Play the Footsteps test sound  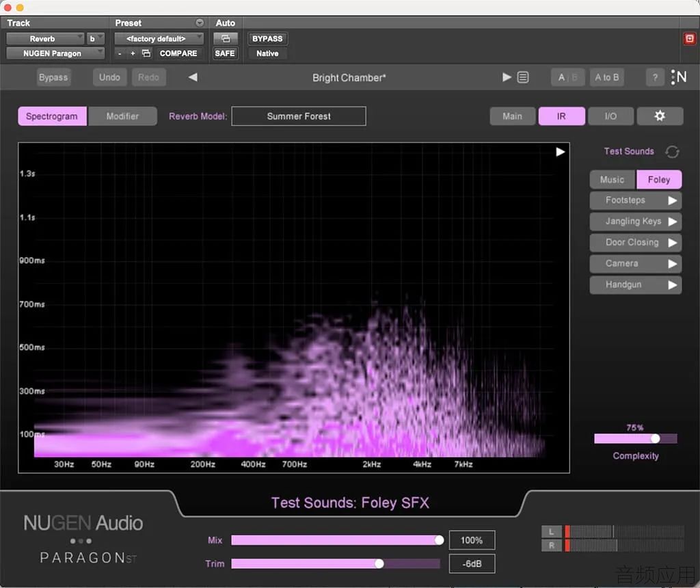pyautogui.click(x=673, y=200)
